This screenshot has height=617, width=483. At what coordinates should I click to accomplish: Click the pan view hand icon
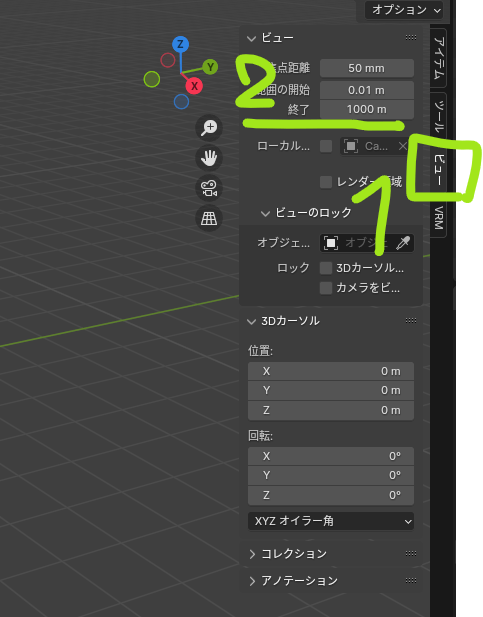(x=209, y=158)
